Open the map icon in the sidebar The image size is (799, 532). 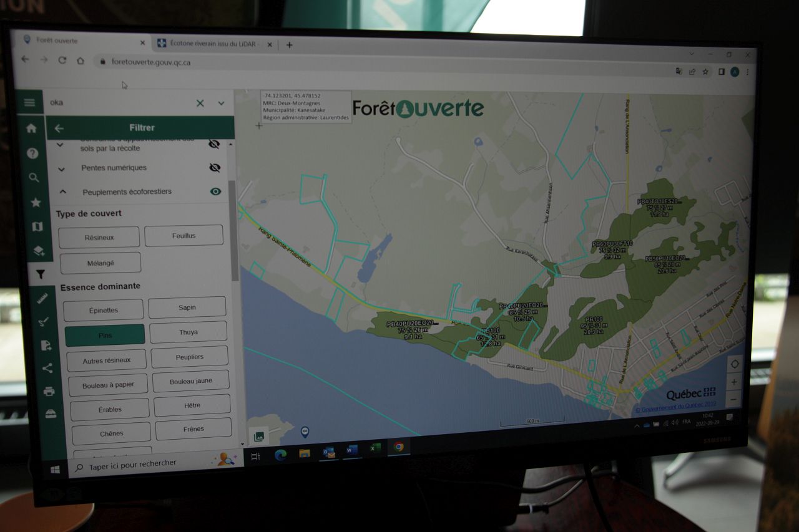[x=37, y=226]
